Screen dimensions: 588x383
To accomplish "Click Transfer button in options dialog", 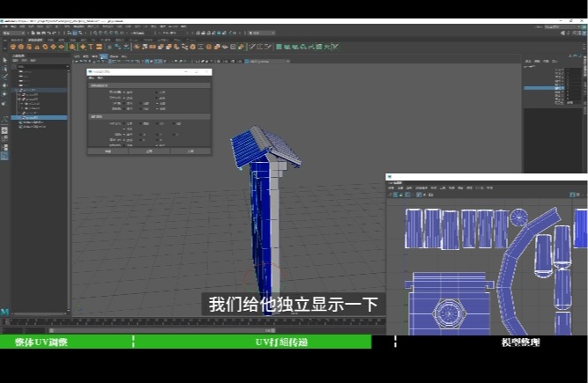I will click(108, 151).
